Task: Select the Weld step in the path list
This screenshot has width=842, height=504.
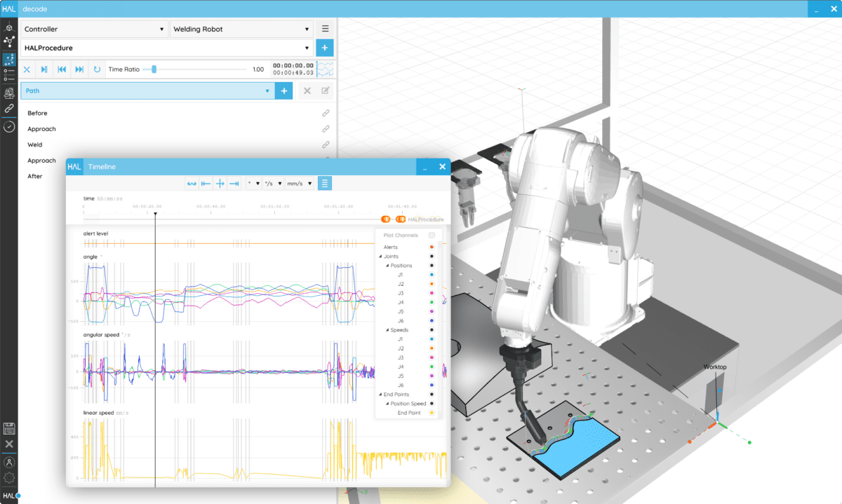Action: click(x=36, y=144)
